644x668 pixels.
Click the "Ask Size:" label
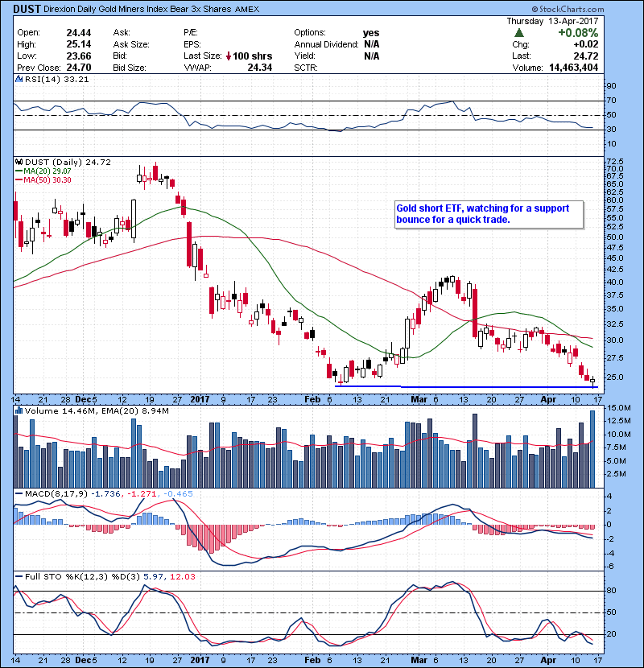tap(131, 44)
